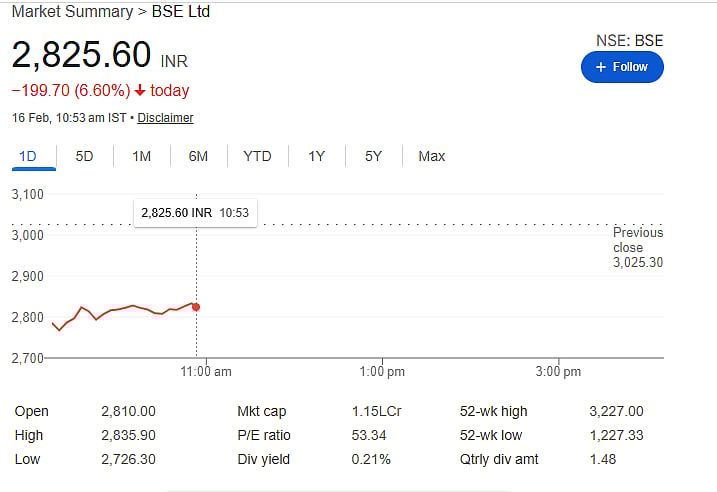Screen dimensions: 717x492
Task: Click the 2,825.60 INR chart tooltip
Action: tap(194, 213)
